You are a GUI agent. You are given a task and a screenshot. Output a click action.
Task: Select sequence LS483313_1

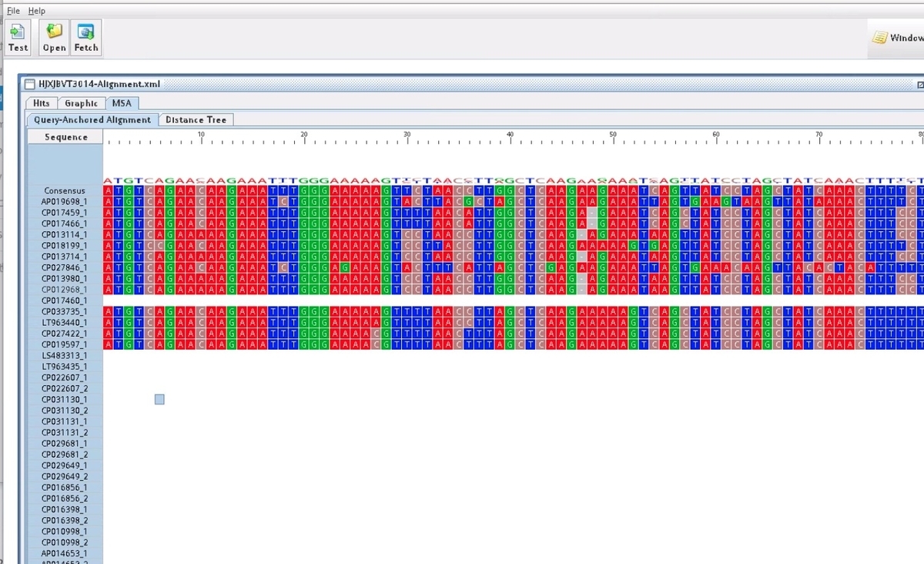pyautogui.click(x=65, y=355)
